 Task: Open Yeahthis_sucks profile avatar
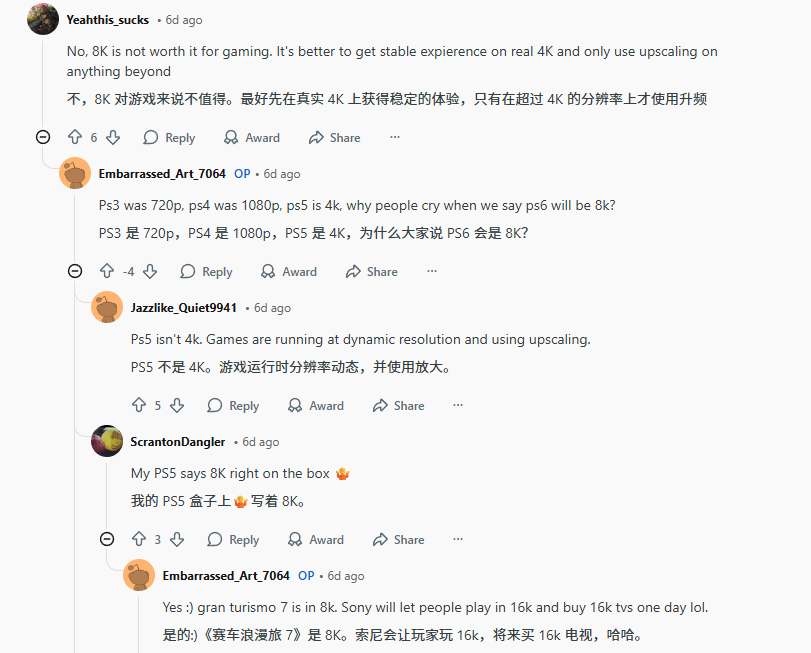[43, 20]
